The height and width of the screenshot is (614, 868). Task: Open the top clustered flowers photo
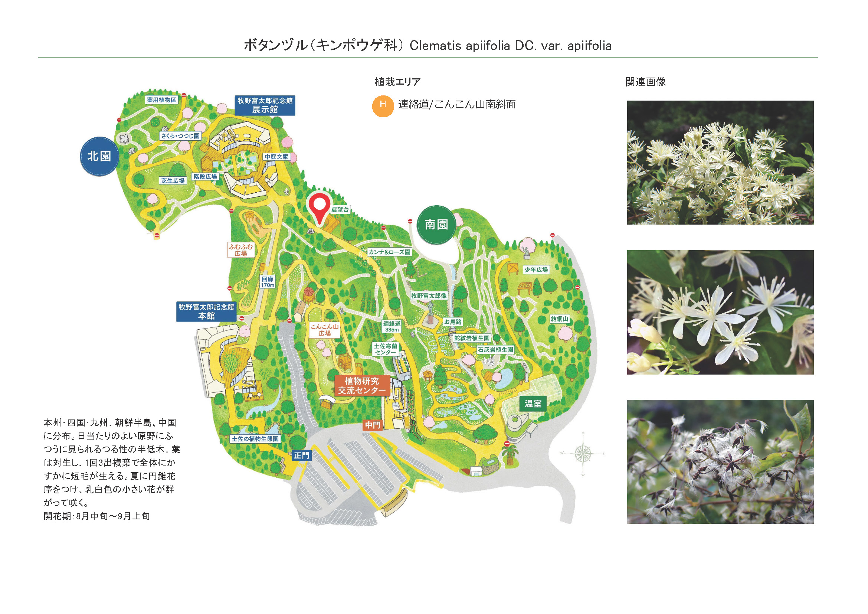(x=720, y=163)
